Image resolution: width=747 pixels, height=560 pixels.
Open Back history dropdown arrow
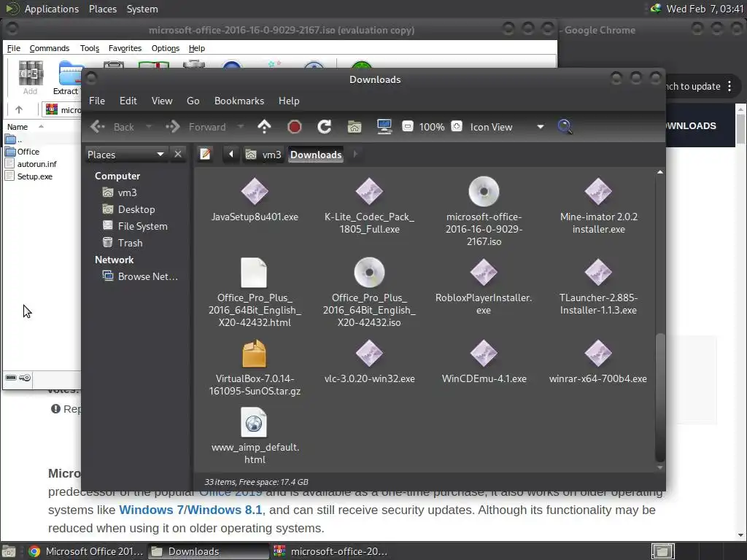[x=149, y=127]
